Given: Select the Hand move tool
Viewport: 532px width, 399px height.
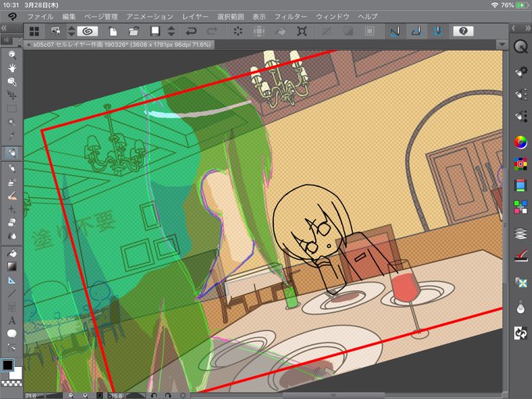Looking at the screenshot, I should [12, 68].
